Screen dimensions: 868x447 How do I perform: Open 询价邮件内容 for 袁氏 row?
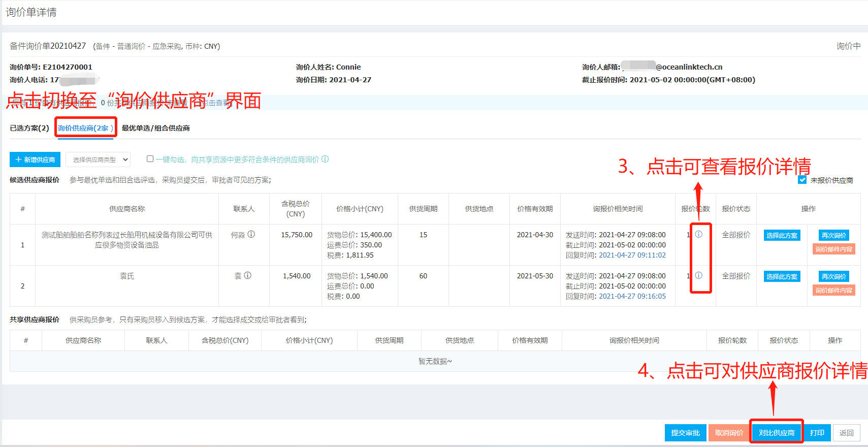click(x=834, y=291)
